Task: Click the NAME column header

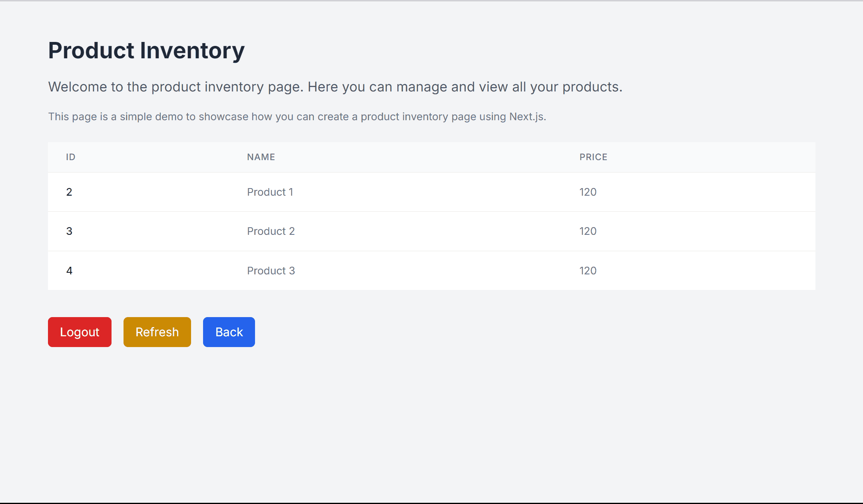Action: coord(261,157)
